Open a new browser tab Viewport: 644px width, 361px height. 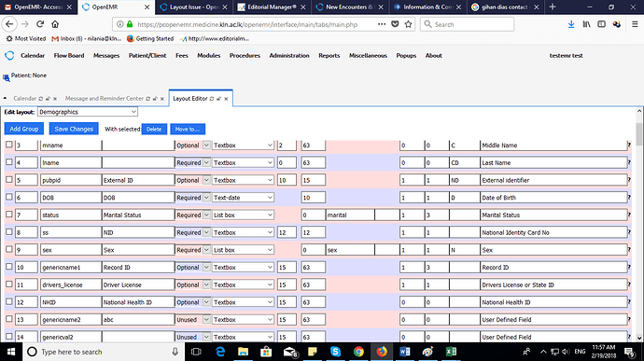(553, 7)
